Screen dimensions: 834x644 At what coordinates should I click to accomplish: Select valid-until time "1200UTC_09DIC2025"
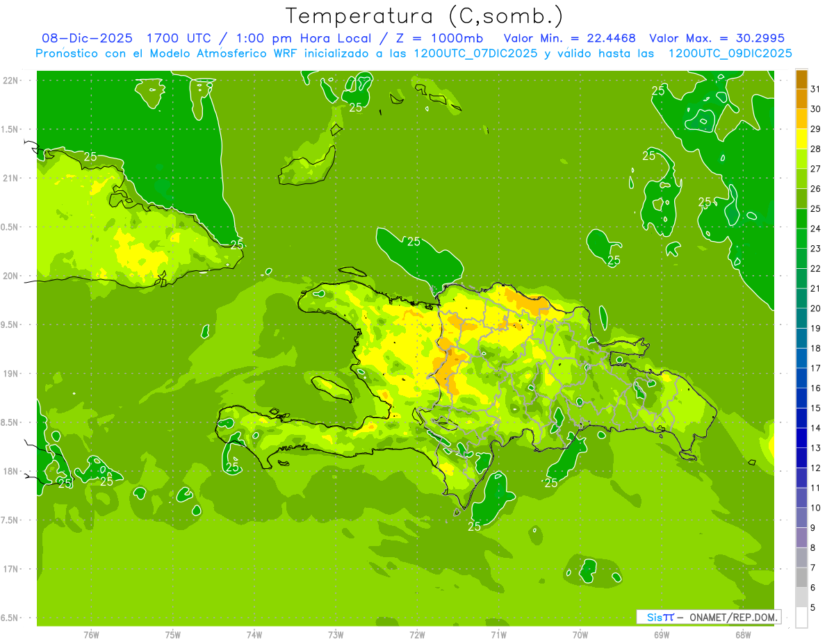tap(729, 53)
